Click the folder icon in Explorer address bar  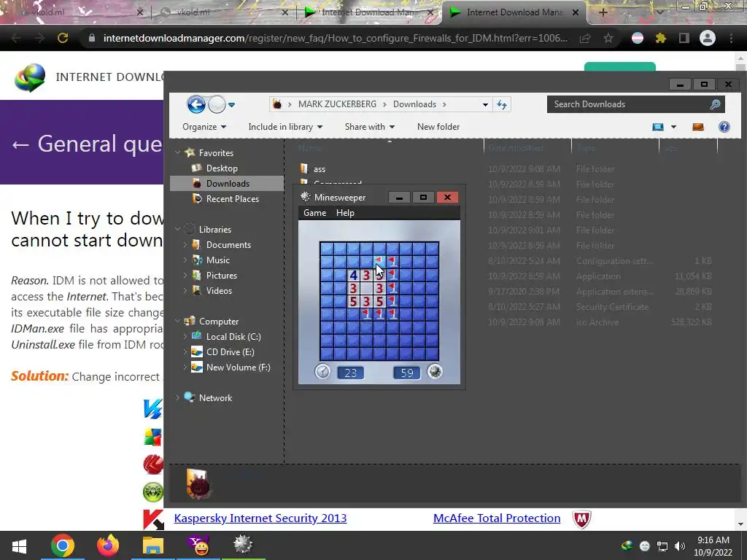(276, 104)
